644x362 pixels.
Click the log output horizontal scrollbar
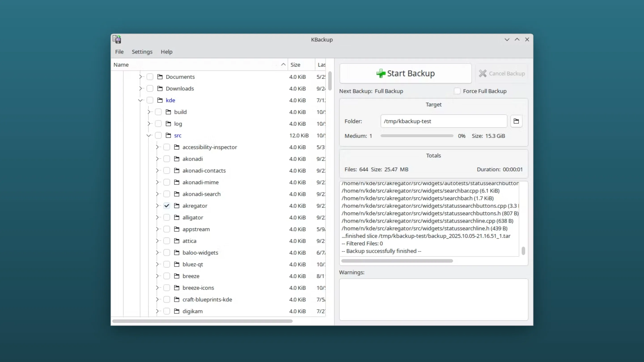click(x=397, y=261)
